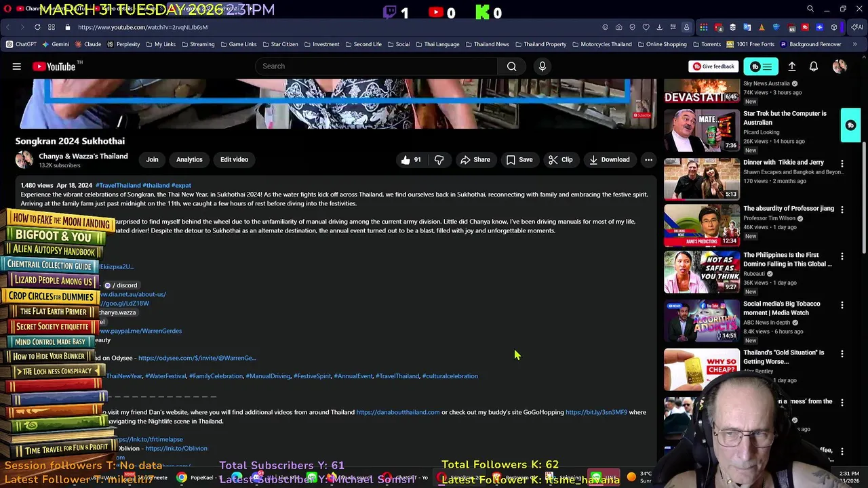This screenshot has height=488, width=868.
Task: Open Chanya & Wazza's Thailand channel avatar
Action: 24,160
